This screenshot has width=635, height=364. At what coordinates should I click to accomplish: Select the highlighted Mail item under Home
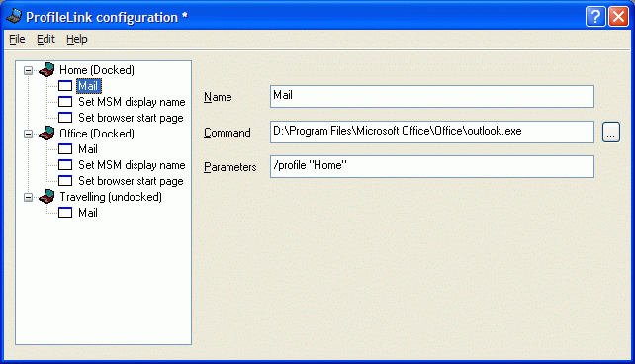pos(88,86)
